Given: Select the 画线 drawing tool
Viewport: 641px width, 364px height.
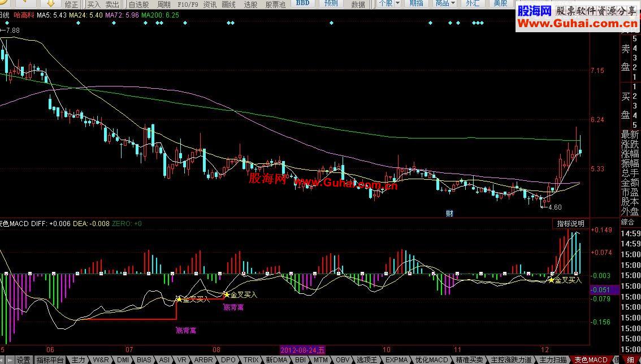Looking at the screenshot, I should coord(228,5).
